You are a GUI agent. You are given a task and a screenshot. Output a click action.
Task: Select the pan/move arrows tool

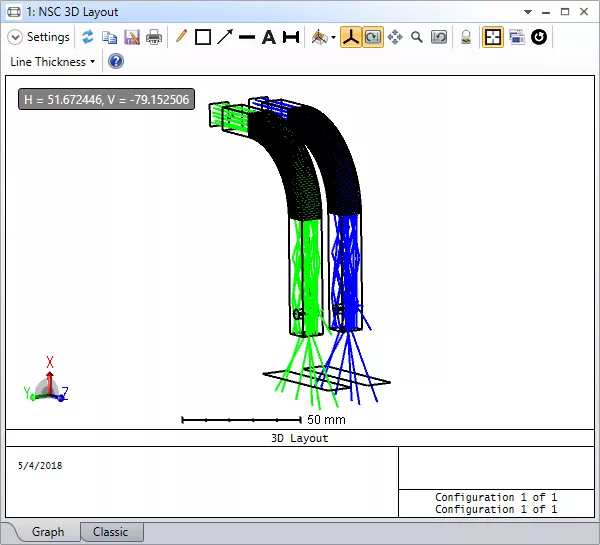click(394, 37)
